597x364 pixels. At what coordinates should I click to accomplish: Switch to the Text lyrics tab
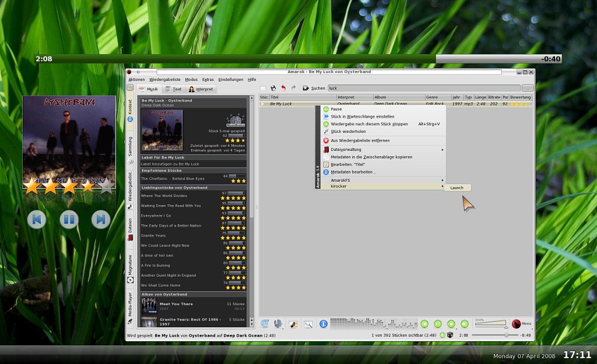tap(173, 89)
